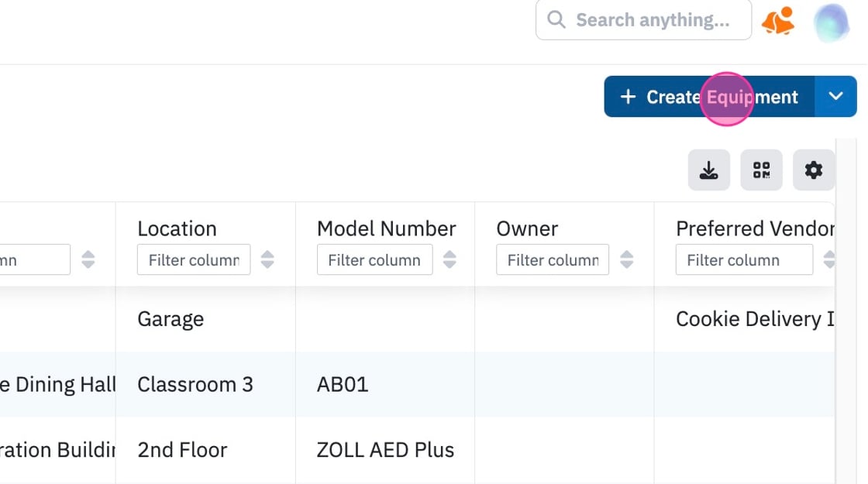Sort the Location column
868x484 pixels.
coord(267,259)
